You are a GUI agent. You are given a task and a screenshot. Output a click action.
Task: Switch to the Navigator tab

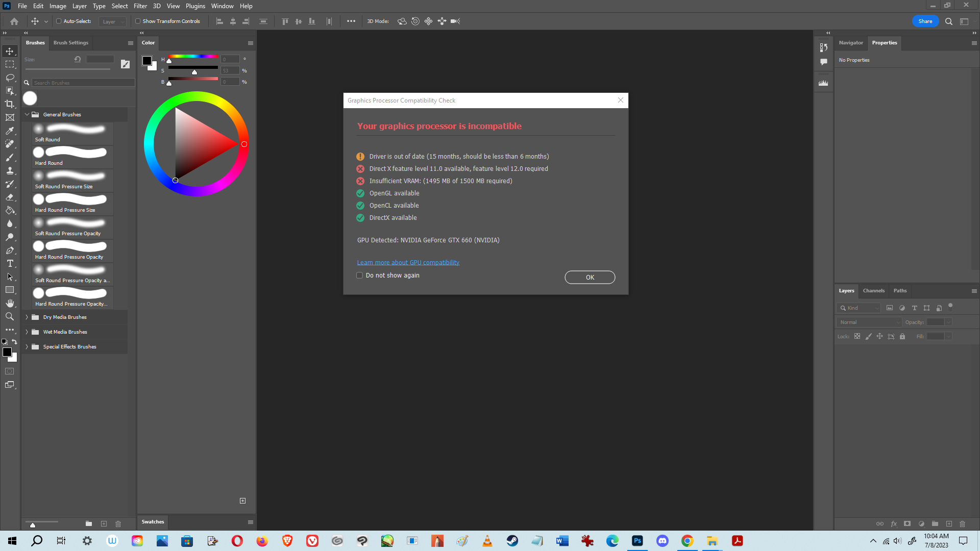[851, 43]
